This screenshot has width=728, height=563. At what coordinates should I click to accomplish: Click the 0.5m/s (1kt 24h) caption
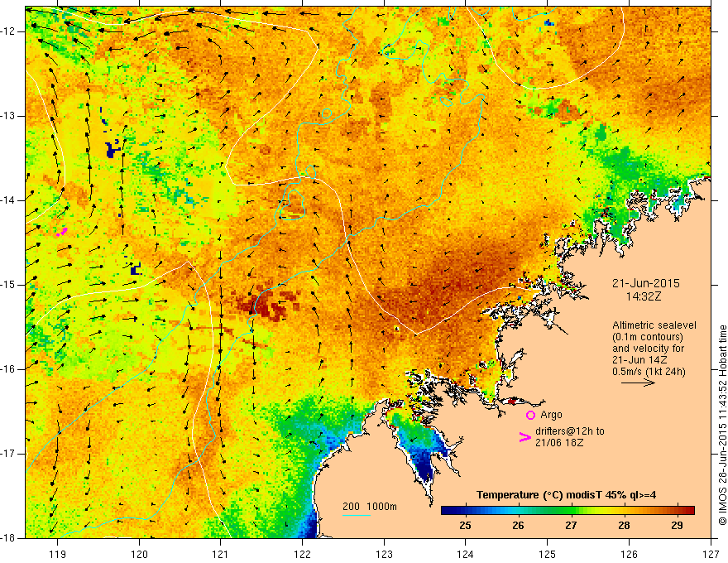tap(649, 372)
